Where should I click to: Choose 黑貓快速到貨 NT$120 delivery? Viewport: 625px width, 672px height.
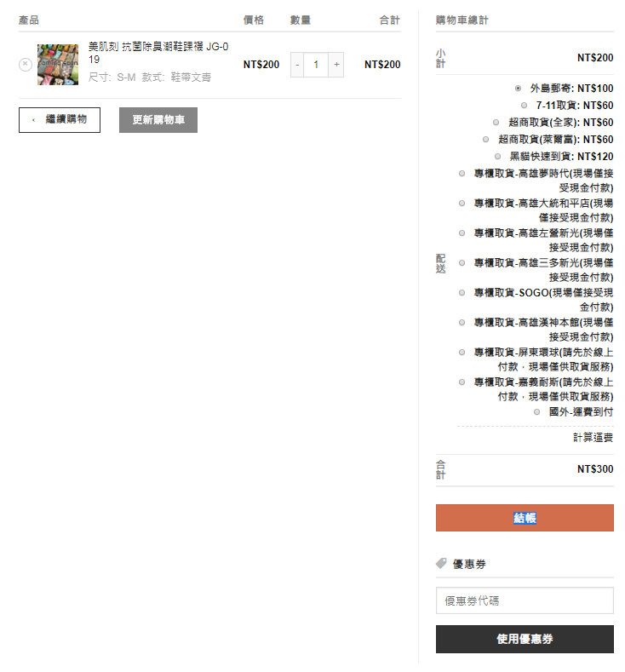(x=498, y=157)
